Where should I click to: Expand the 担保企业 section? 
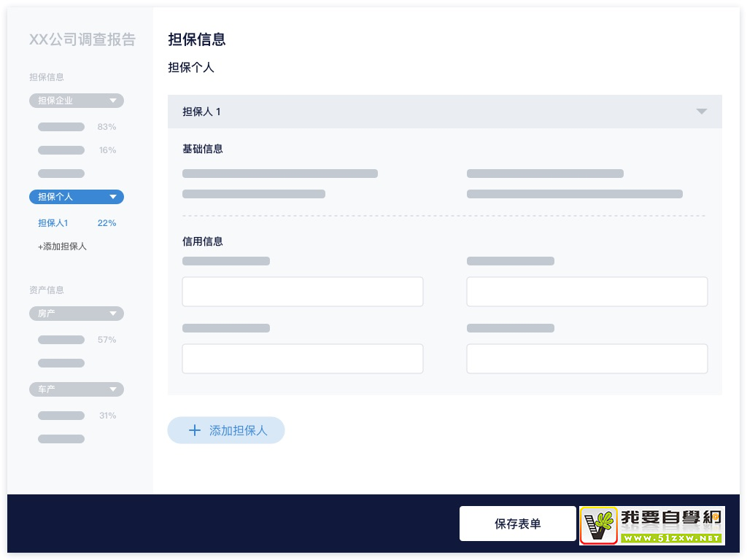coord(76,101)
